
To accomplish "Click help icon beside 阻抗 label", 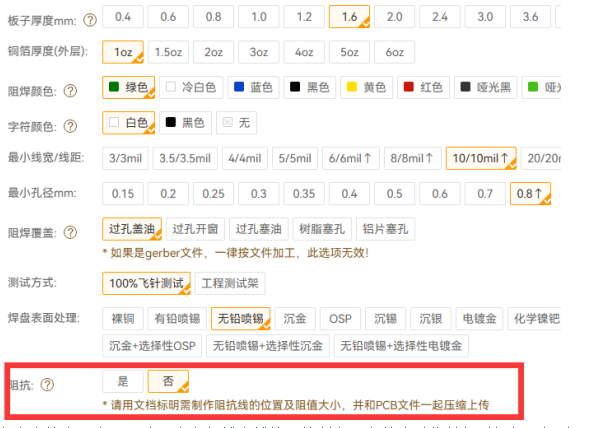I will 49,384.
